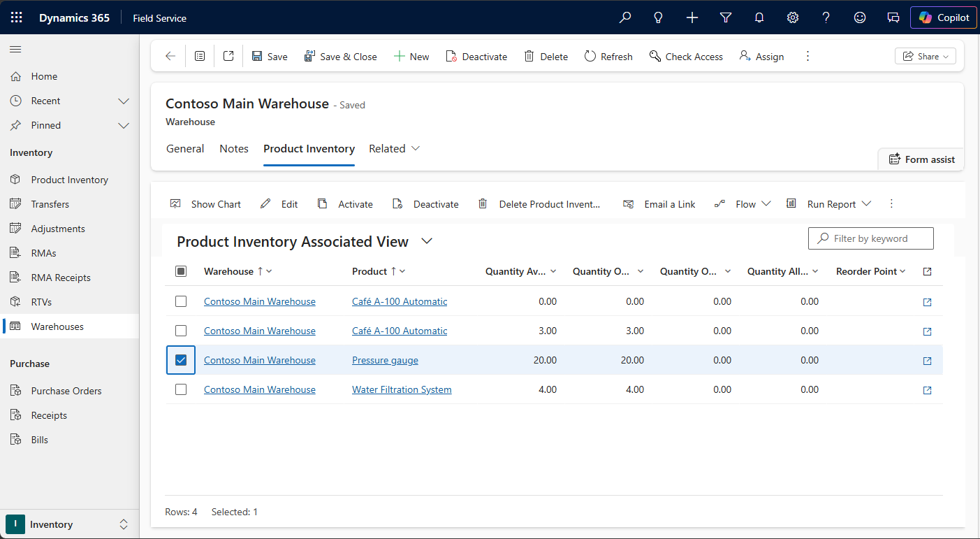Open the Share dropdown
The height and width of the screenshot is (539, 980).
(x=926, y=57)
